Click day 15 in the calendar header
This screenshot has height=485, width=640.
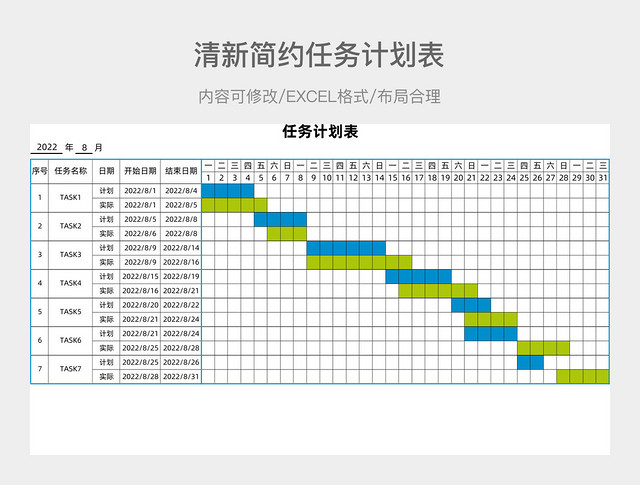392,178
